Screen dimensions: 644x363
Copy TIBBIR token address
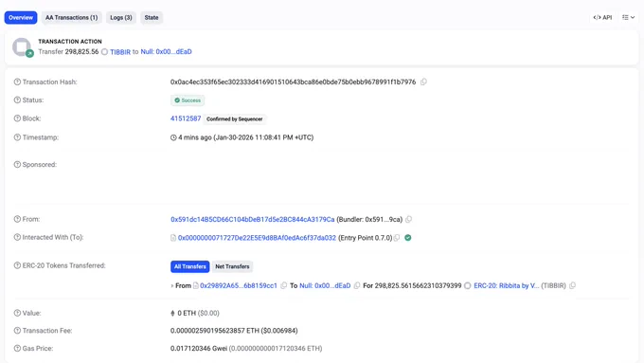coord(572,285)
